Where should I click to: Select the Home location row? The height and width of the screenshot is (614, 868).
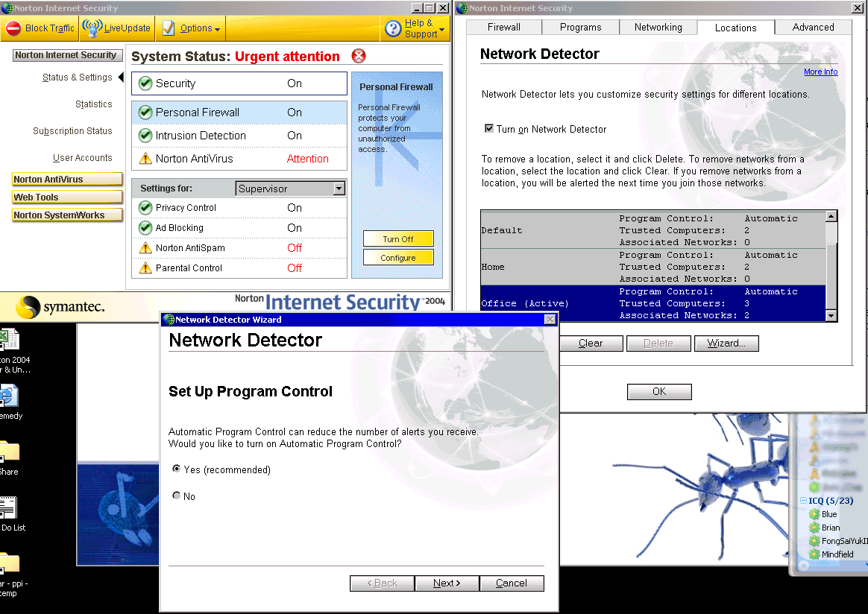pyautogui.click(x=653, y=267)
